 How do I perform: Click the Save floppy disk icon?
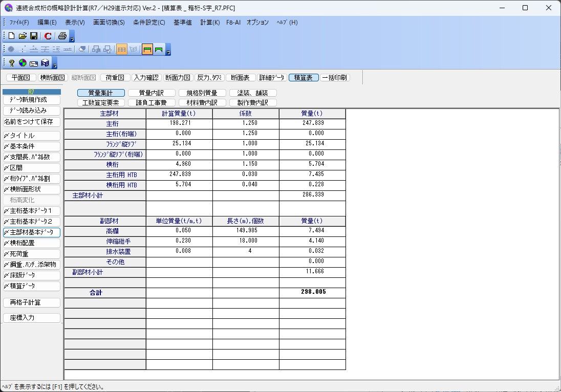(34, 36)
